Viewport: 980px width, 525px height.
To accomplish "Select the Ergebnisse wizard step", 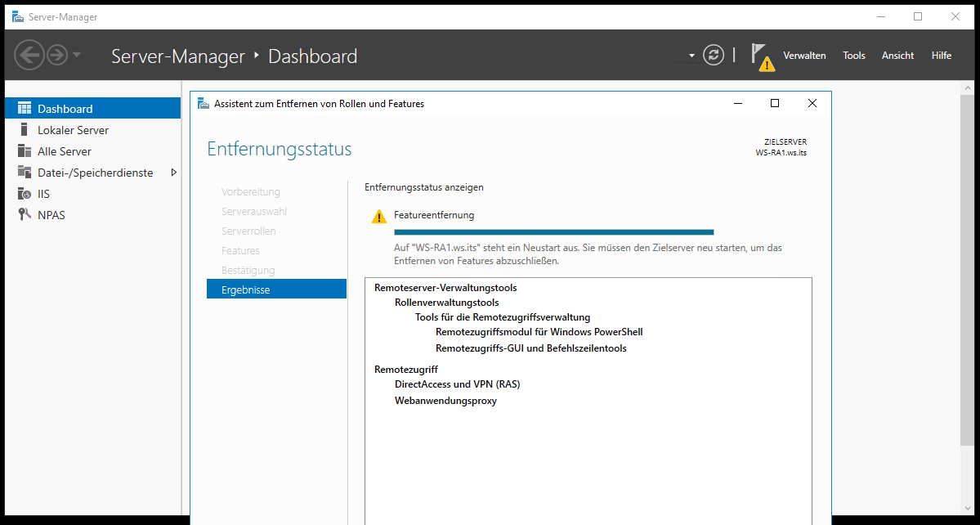I will (276, 289).
